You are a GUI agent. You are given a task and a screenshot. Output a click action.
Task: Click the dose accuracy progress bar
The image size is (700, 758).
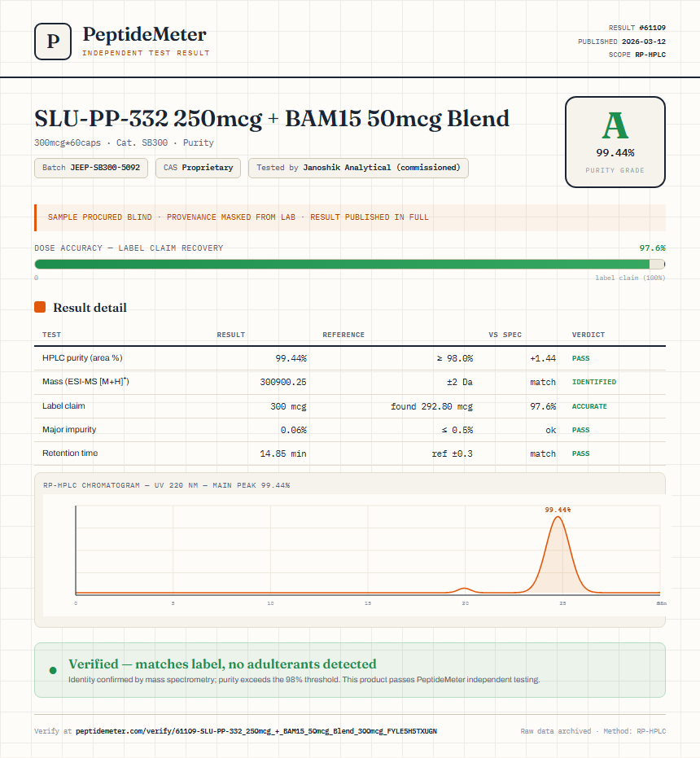349,264
